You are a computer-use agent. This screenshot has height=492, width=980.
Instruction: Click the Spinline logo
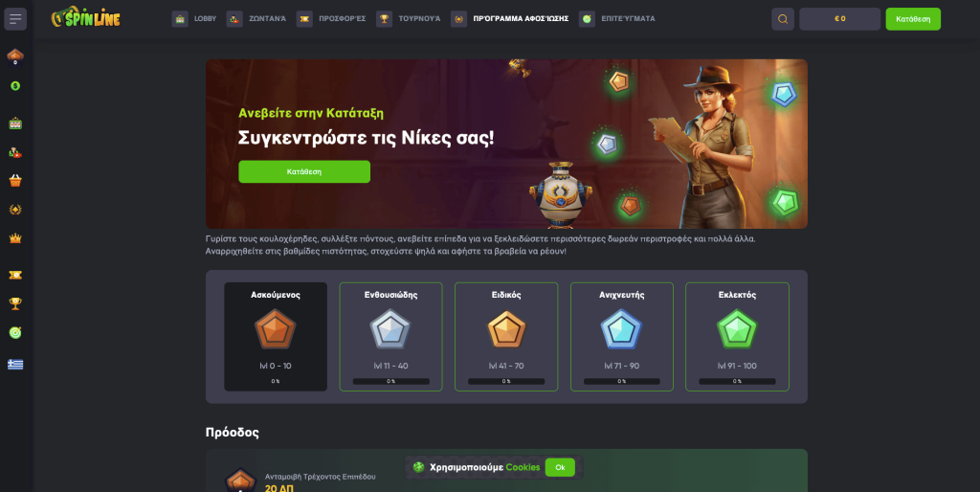[85, 17]
